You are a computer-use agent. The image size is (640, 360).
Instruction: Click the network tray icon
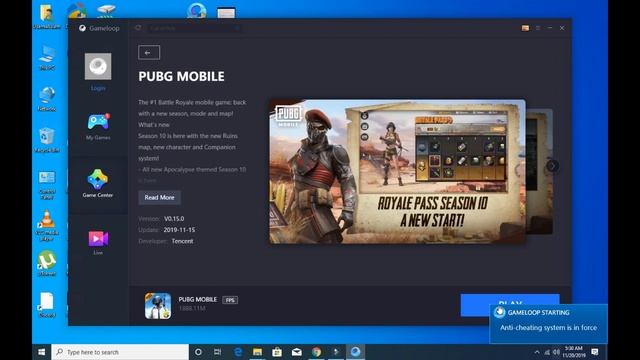click(547, 352)
